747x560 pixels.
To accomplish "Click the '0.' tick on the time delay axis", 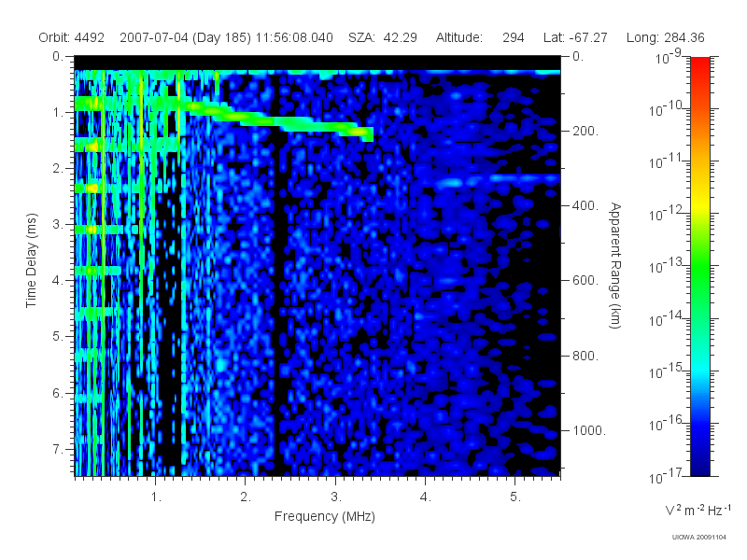I will (x=58, y=57).
